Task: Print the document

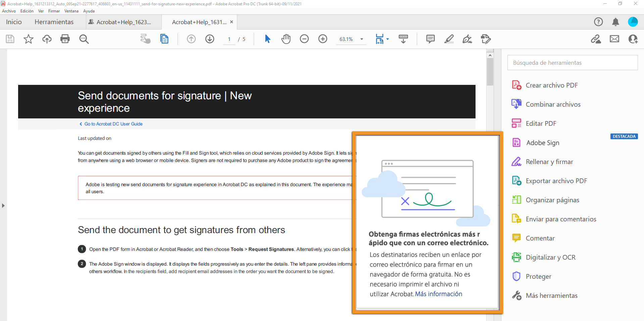Action: coord(65,39)
